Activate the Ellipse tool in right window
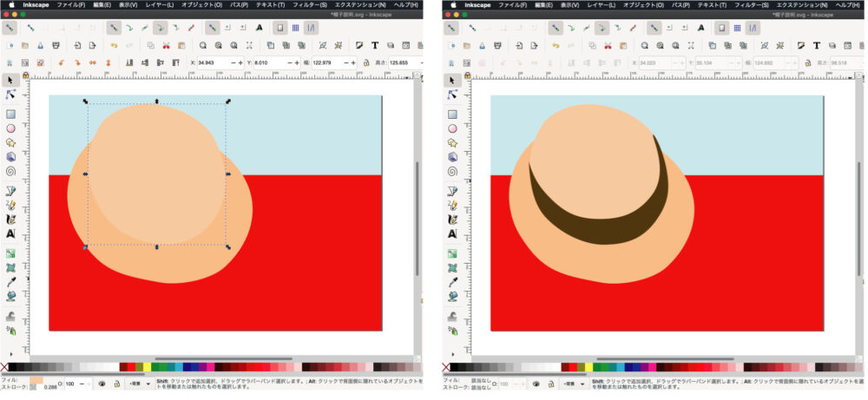 [x=450, y=128]
